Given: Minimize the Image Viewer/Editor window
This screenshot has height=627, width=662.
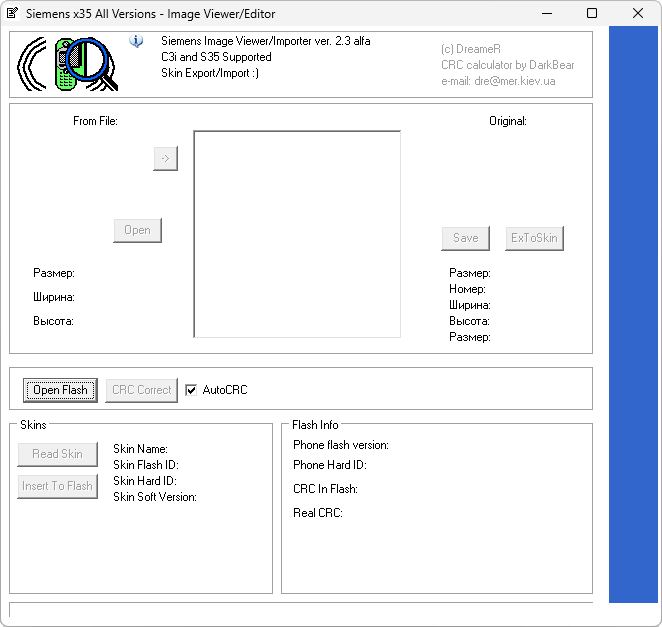Looking at the screenshot, I should click(547, 14).
